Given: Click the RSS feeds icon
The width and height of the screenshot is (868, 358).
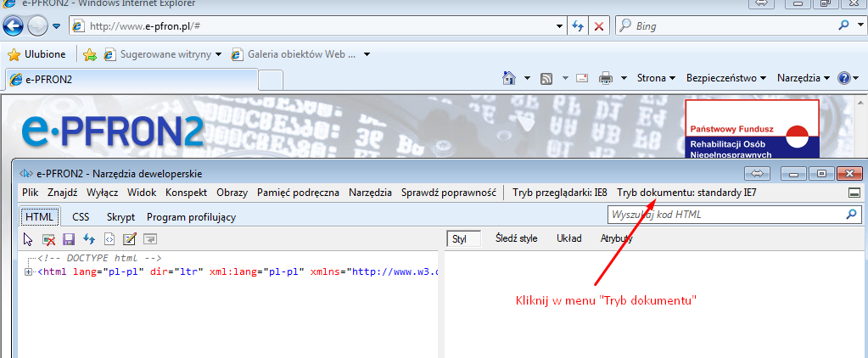Looking at the screenshot, I should click(x=546, y=79).
